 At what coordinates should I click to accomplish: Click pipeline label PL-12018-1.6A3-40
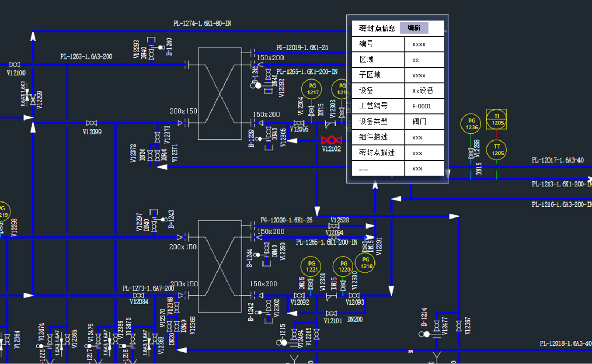click(x=566, y=344)
